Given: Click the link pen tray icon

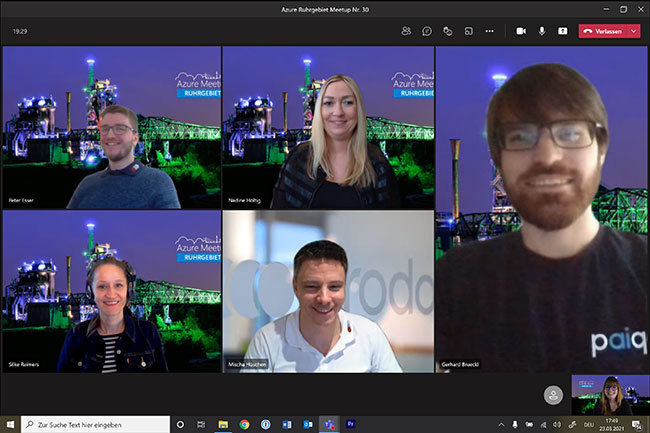Looking at the screenshot, I should (572, 425).
